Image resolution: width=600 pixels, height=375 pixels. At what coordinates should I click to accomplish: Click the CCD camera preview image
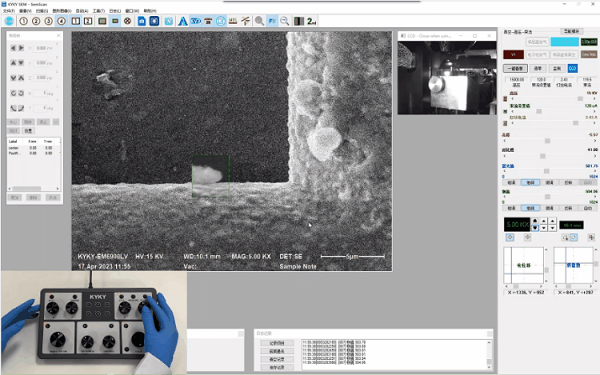click(447, 78)
